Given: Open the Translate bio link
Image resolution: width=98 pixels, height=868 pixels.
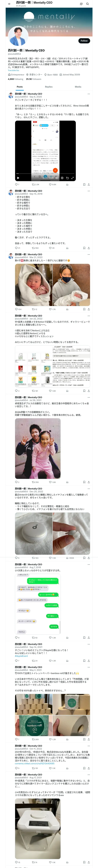Looking at the screenshot, I should 14,70.
